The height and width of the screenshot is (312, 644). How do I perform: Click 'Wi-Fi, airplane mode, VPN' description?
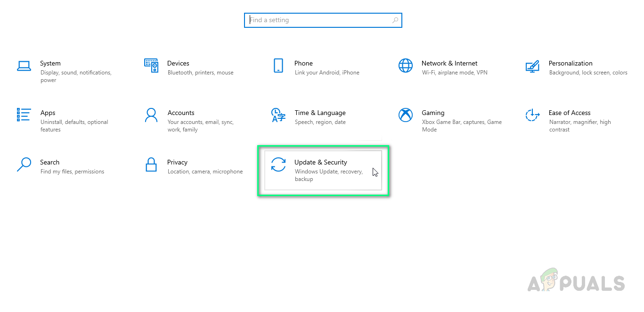click(x=455, y=73)
